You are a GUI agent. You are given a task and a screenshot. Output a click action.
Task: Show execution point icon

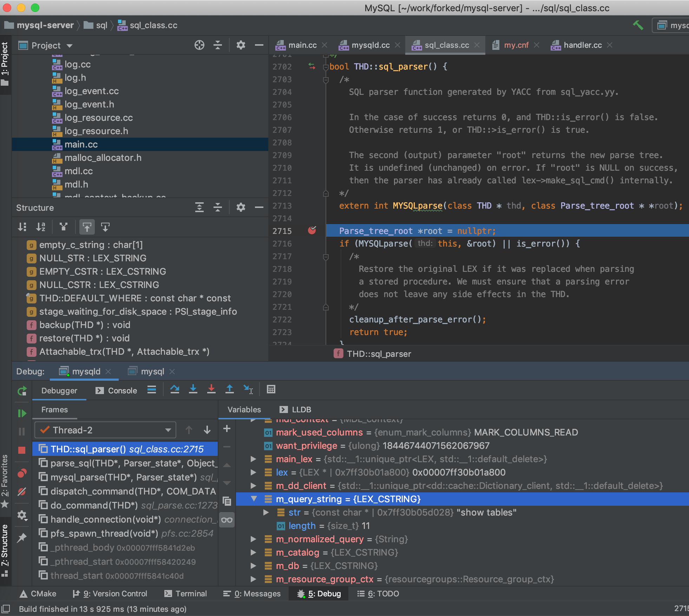[x=152, y=389]
